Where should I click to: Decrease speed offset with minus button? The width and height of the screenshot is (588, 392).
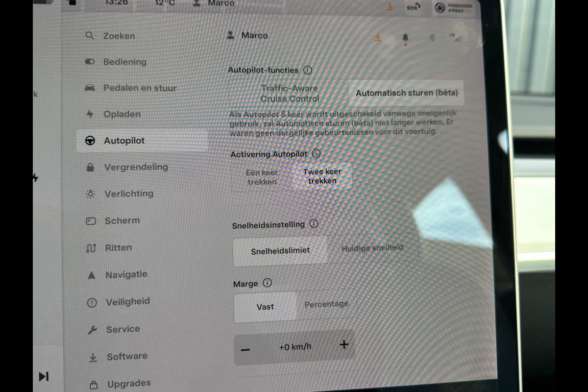(x=245, y=349)
